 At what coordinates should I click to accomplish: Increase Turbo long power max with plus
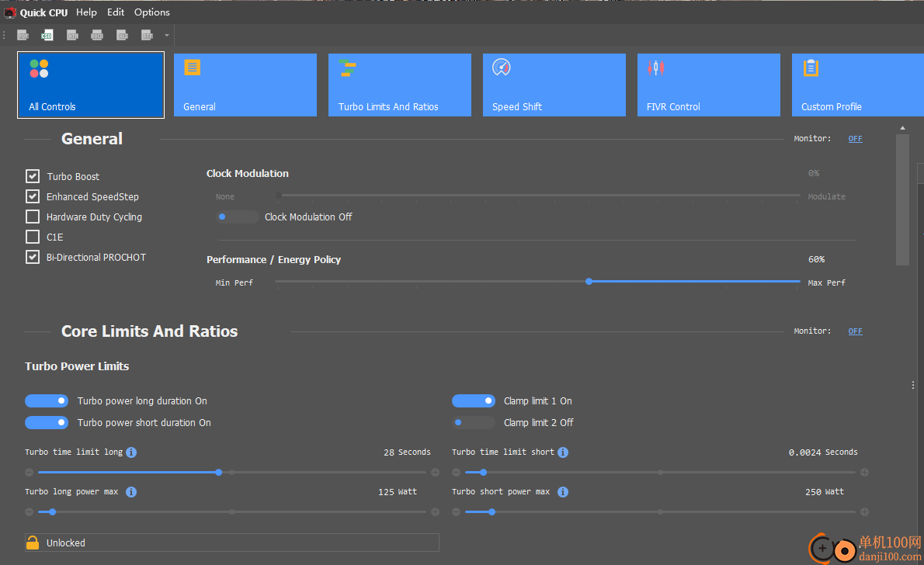pos(435,512)
